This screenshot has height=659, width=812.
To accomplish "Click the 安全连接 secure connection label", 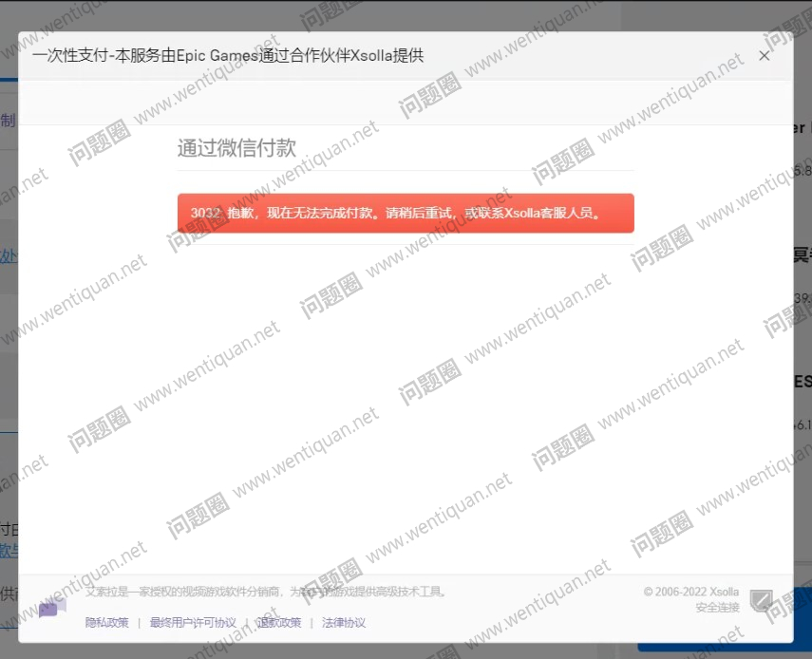I will [x=716, y=608].
